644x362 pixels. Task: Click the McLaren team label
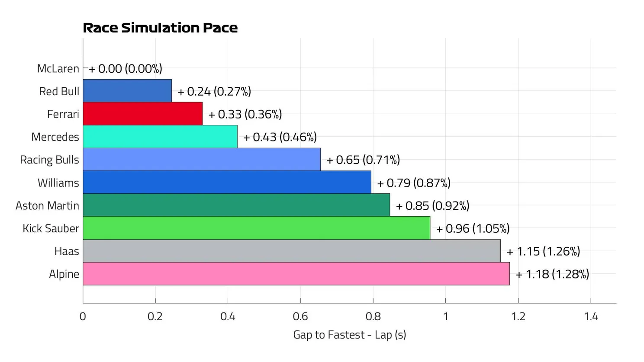click(58, 69)
